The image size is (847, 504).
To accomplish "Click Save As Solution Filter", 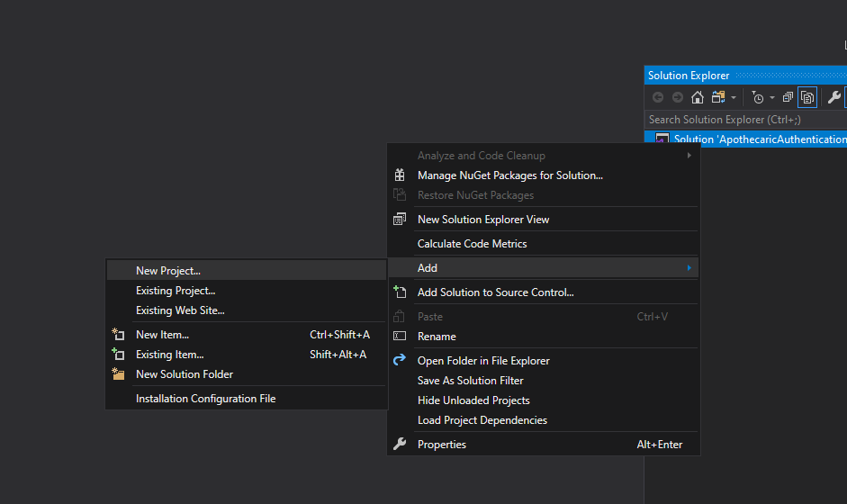I will pos(470,381).
